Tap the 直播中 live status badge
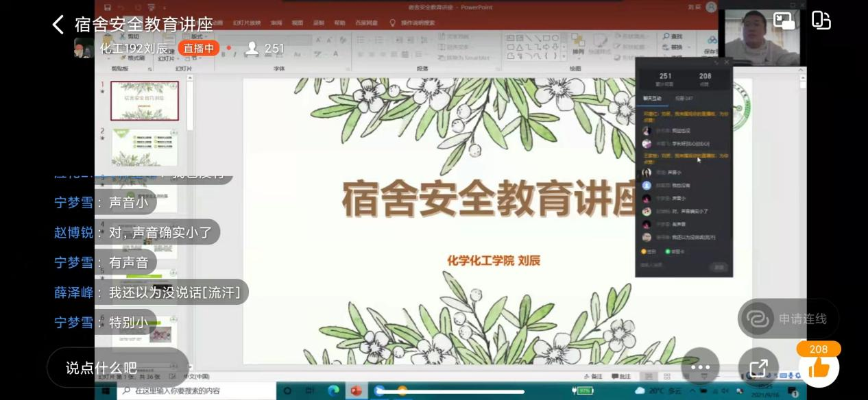The height and width of the screenshot is (400, 868). coord(198,48)
